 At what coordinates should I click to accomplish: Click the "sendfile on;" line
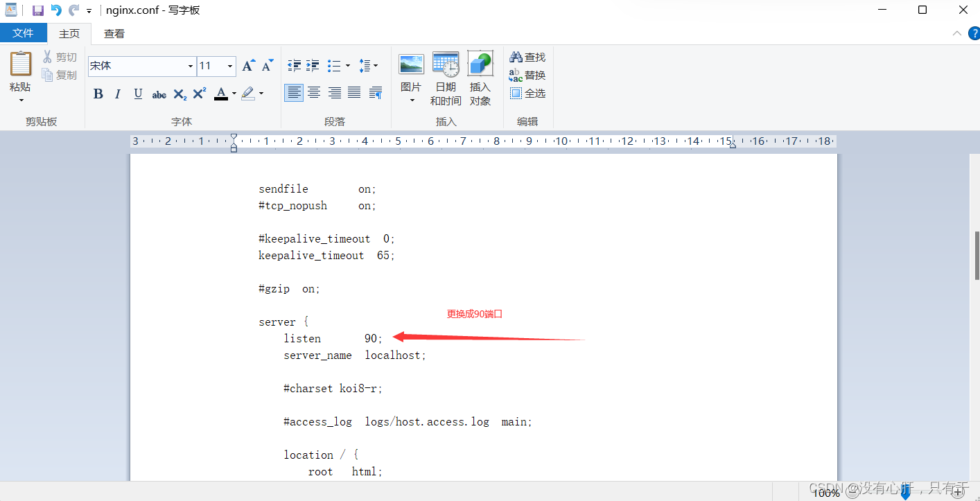[x=317, y=189]
